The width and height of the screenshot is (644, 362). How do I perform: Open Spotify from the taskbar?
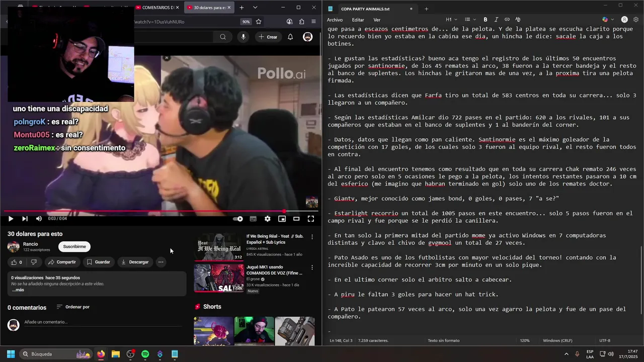pos(145,354)
